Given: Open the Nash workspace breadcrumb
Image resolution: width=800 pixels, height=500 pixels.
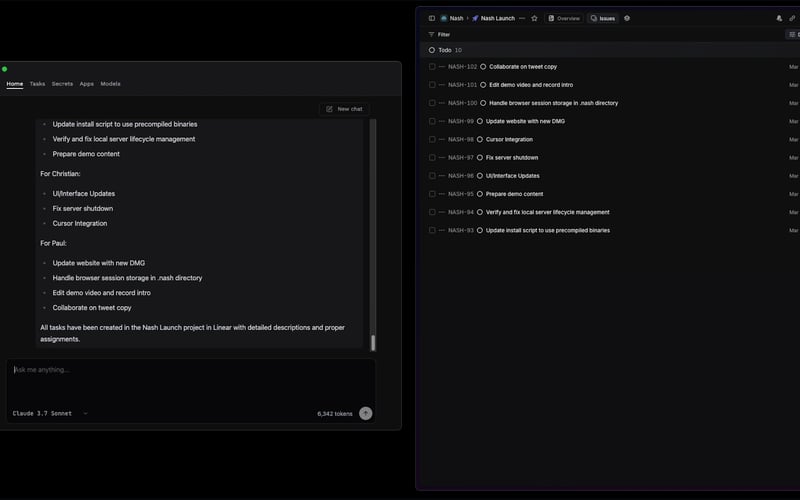Looking at the screenshot, I should pos(452,18).
